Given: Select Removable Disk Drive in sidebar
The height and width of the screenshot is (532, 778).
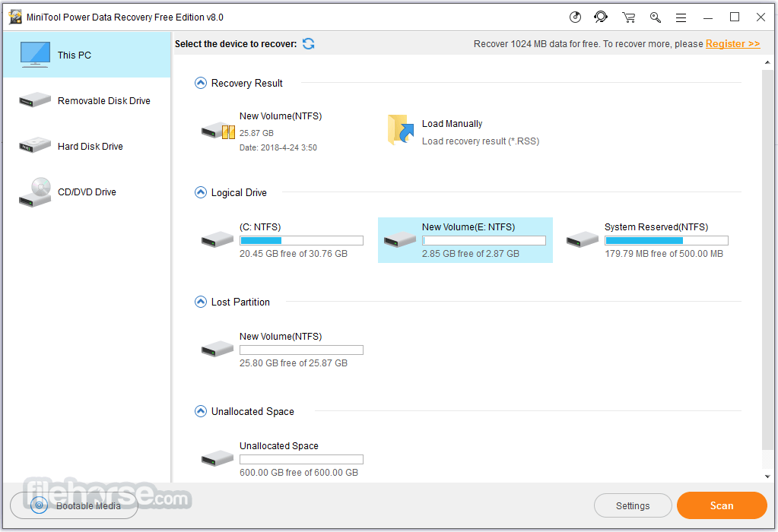Looking at the screenshot, I should click(x=87, y=100).
